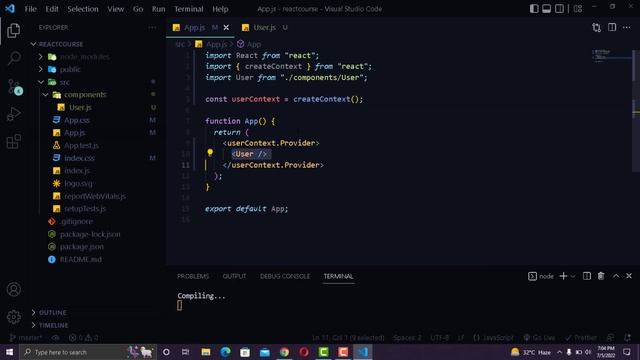Click the Explorer more actions ellipsis
Viewport: 640px width, 360px height.
[x=152, y=28]
